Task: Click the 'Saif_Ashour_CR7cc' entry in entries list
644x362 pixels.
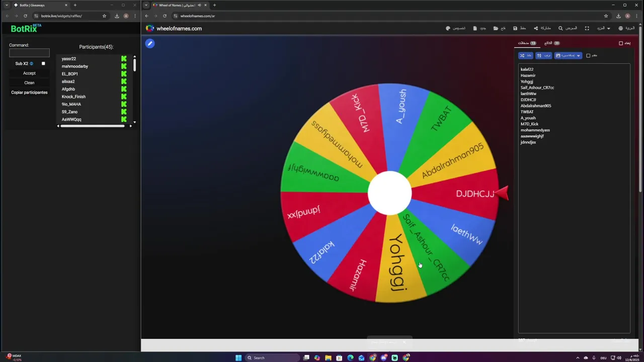Action: (x=537, y=87)
